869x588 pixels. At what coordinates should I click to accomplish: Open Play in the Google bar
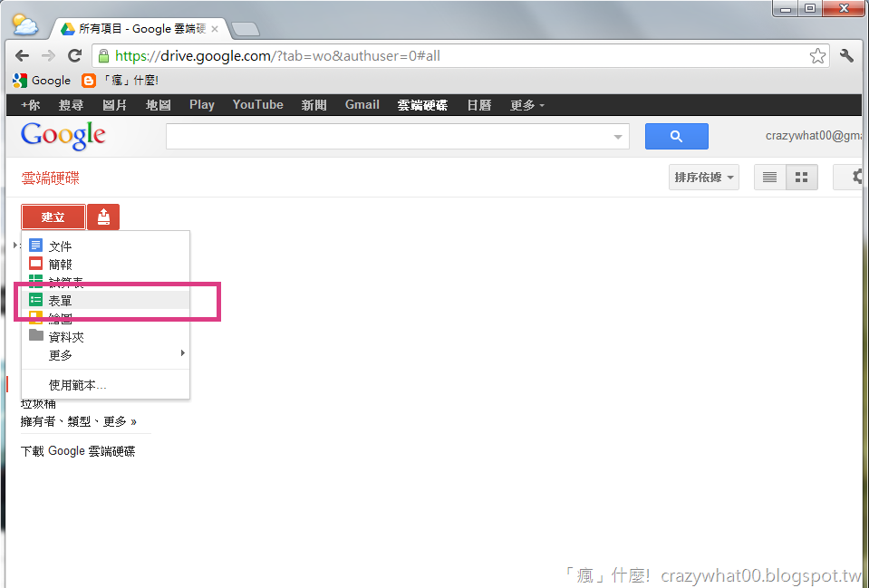tap(202, 105)
